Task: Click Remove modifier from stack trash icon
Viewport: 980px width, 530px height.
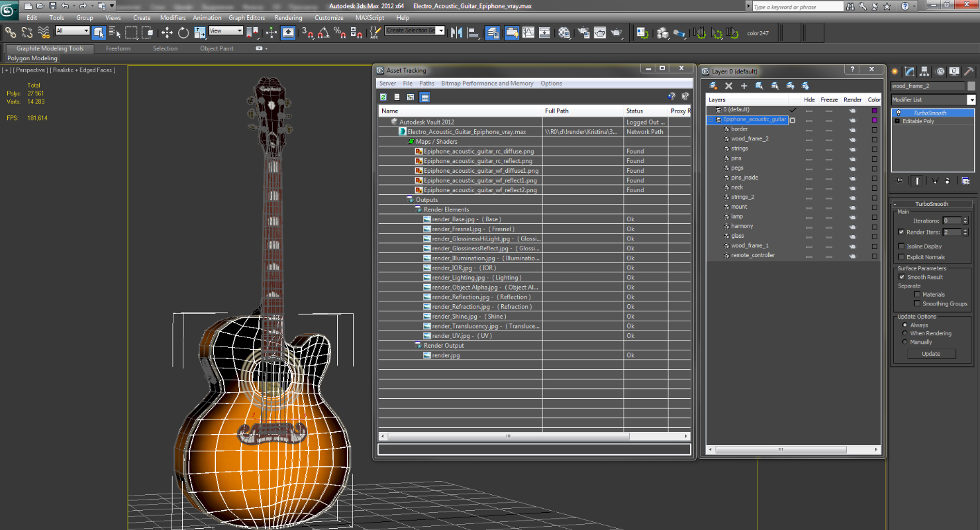Action: coord(948,181)
